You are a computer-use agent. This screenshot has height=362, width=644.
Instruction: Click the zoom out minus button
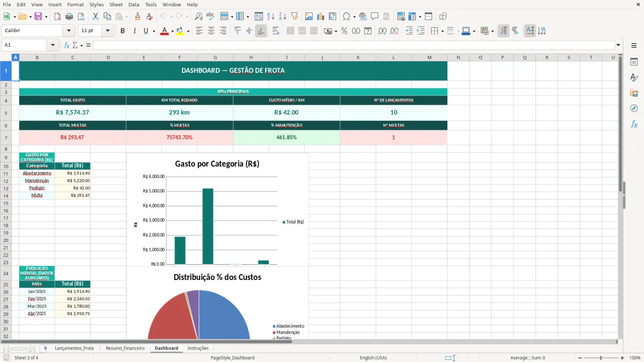click(580, 358)
